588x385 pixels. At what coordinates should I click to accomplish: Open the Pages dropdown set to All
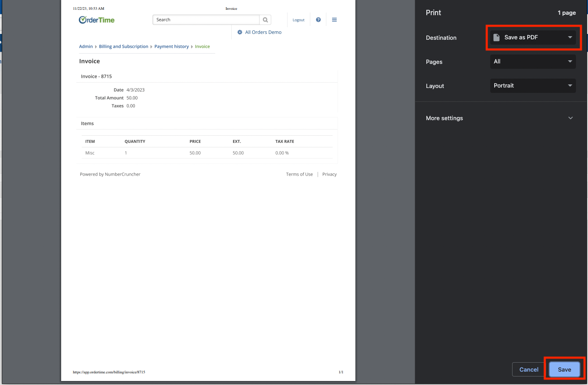(x=533, y=62)
